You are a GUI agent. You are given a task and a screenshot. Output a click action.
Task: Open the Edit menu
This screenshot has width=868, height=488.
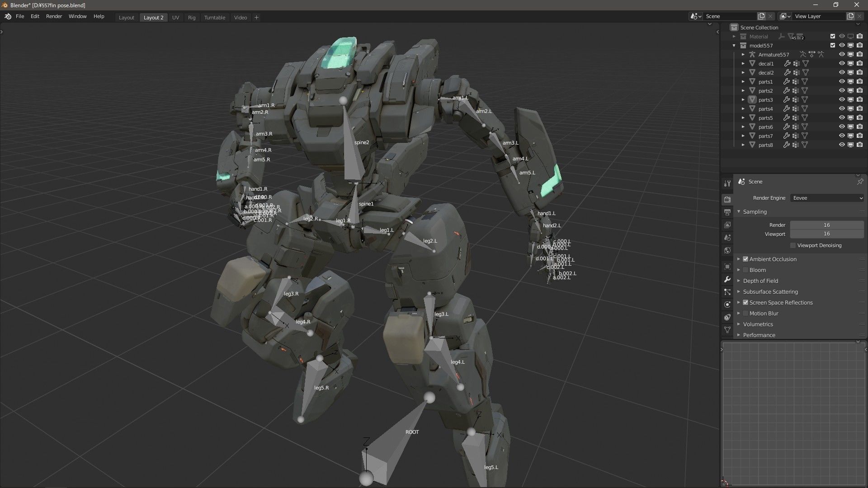(x=35, y=16)
